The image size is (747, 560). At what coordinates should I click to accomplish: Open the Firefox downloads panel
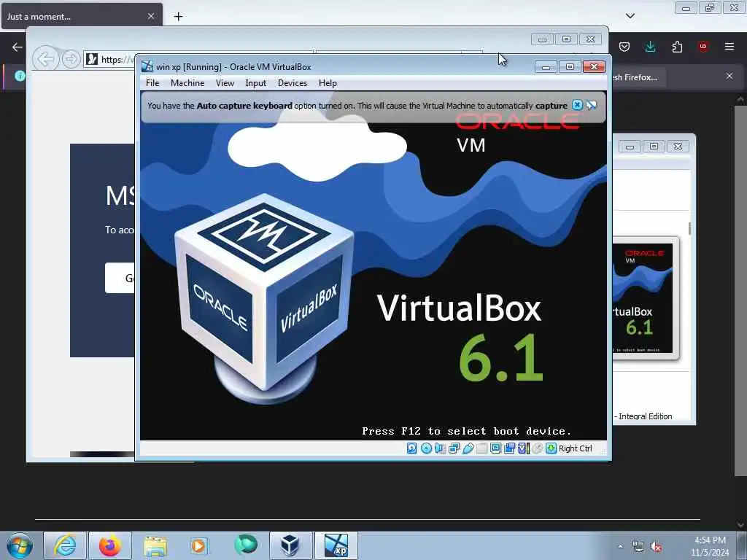tap(650, 47)
